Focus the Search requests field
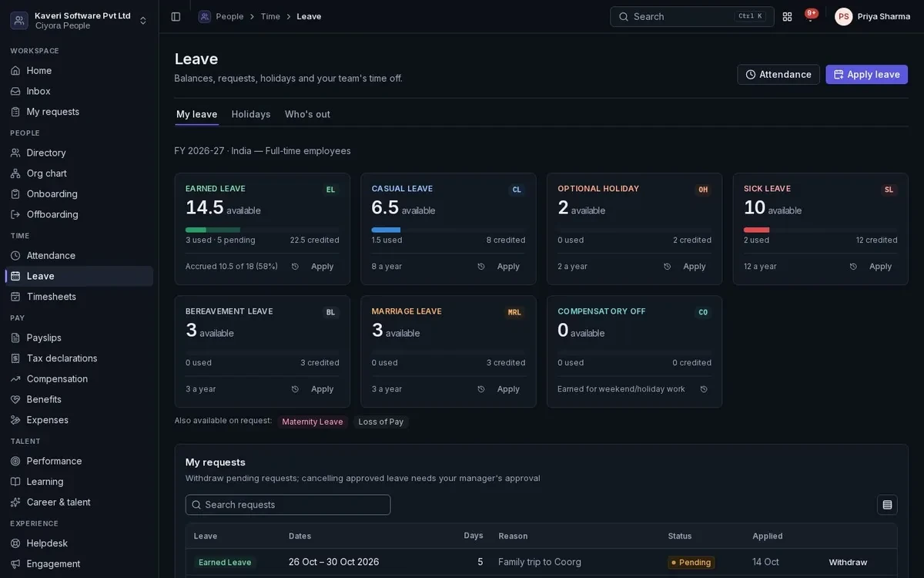This screenshot has height=578, width=924. [x=288, y=505]
